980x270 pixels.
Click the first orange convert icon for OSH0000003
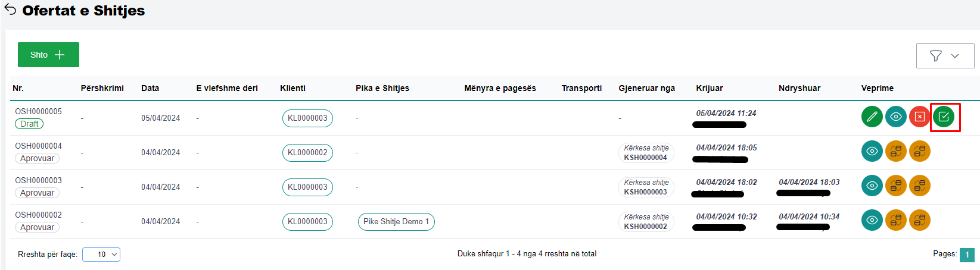[895, 186]
